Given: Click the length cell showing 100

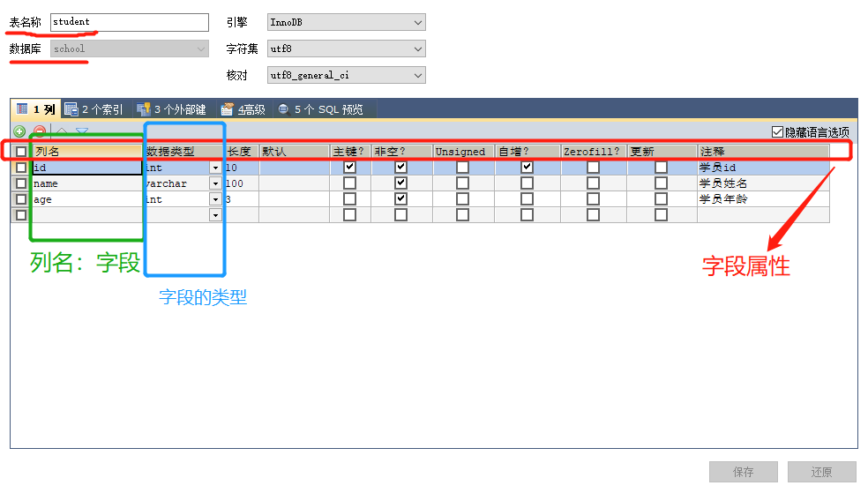Looking at the screenshot, I should (242, 183).
